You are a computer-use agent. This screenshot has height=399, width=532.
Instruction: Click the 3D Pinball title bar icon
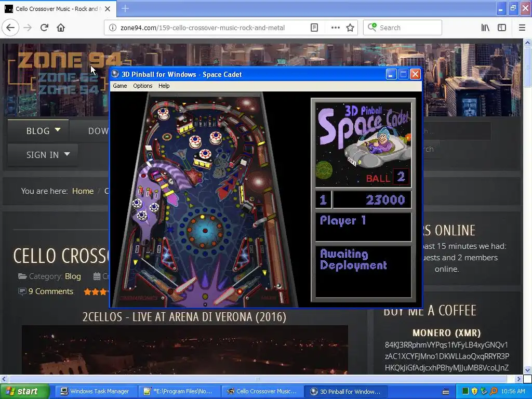(x=115, y=74)
